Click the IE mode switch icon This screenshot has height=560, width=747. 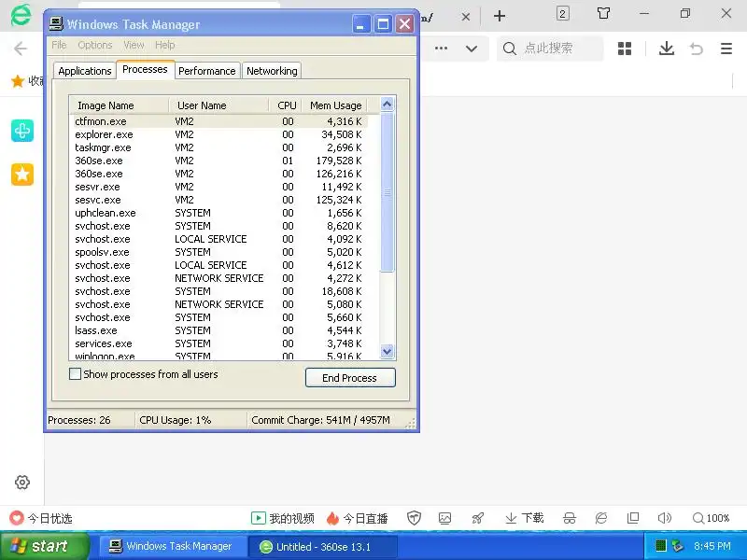point(601,518)
